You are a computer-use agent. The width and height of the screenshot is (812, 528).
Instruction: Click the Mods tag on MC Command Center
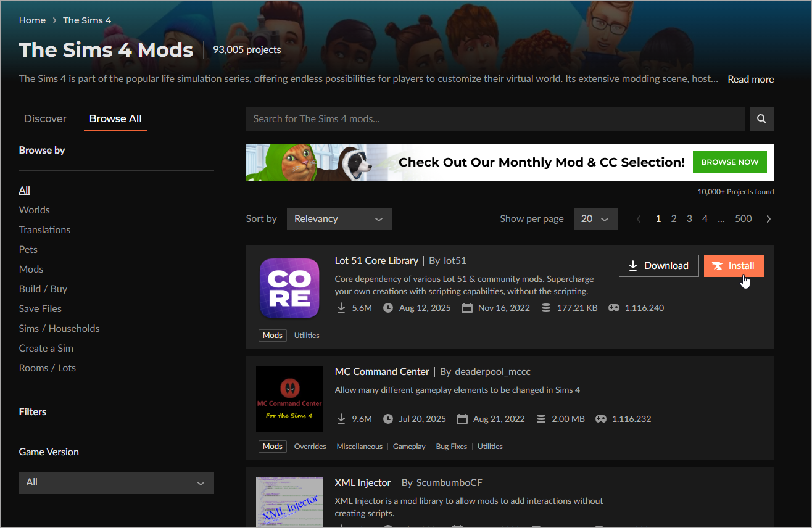click(x=273, y=447)
